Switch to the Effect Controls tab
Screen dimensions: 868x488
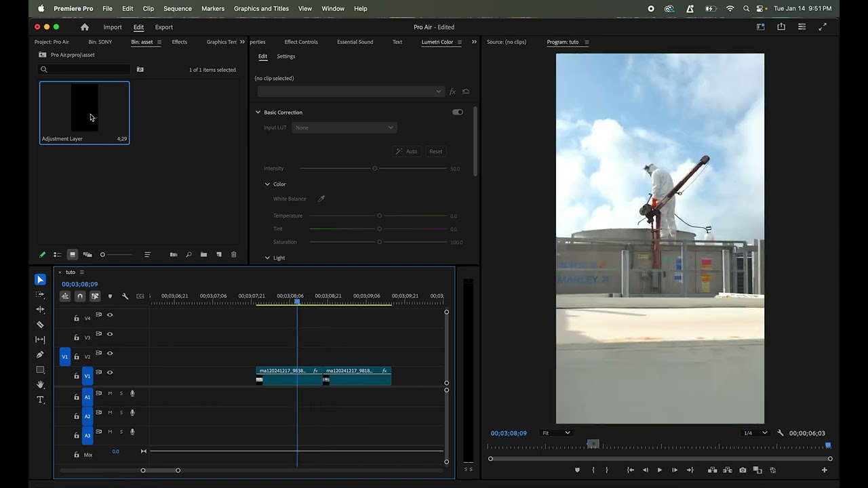(x=300, y=41)
